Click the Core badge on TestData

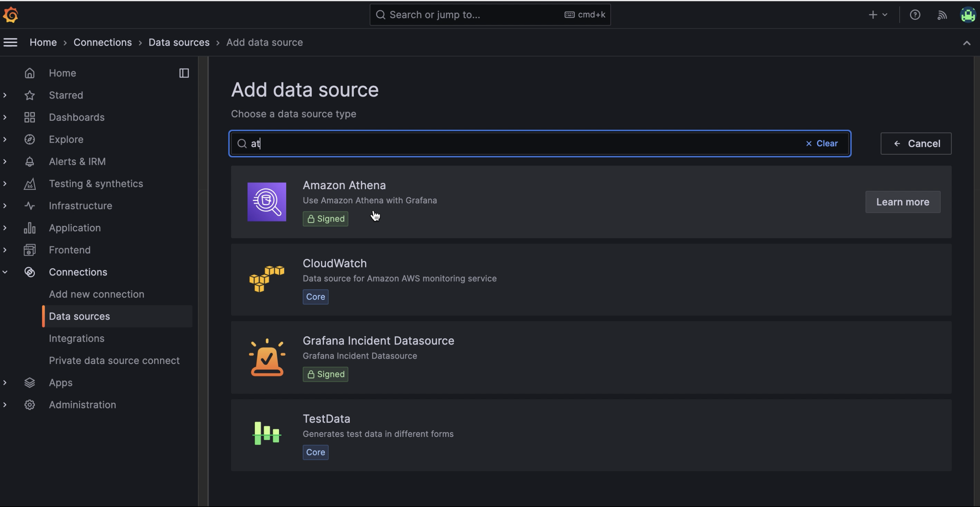(x=315, y=453)
